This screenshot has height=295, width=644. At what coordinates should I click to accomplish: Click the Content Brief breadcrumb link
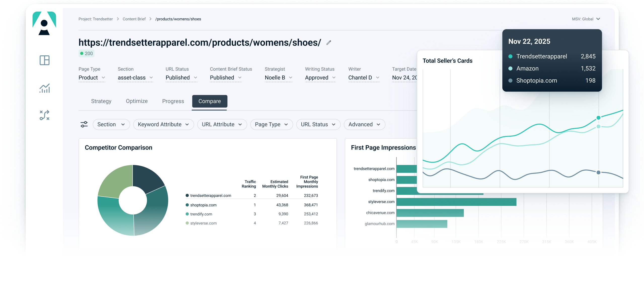tap(134, 19)
